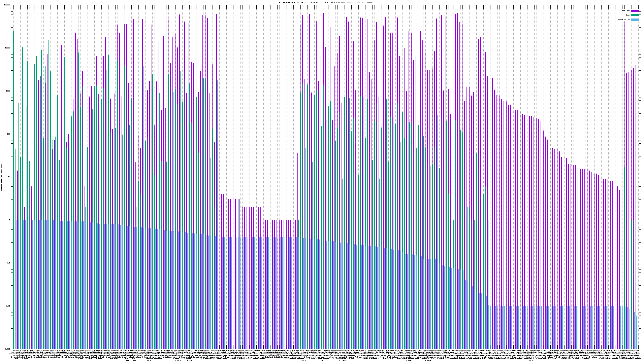Click the green Spam legend swatch
The image size is (644, 362).
coord(635,15)
